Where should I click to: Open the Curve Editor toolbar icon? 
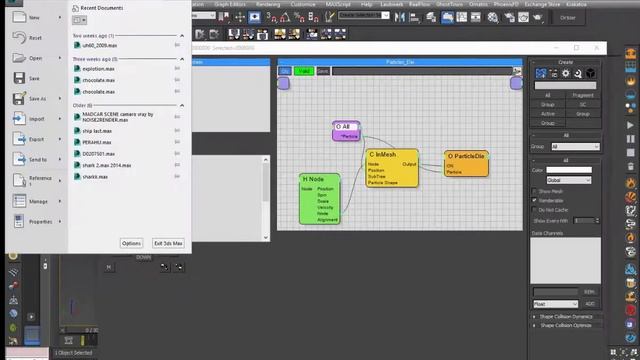tap(462, 17)
